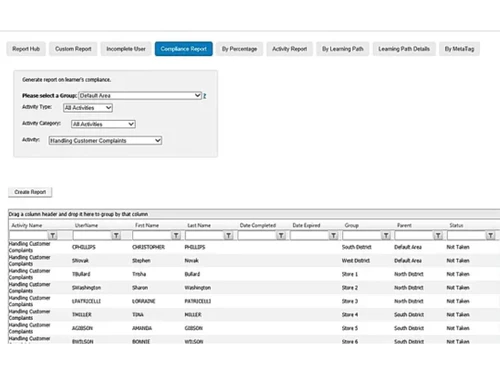Go to By Learning Path tab
This screenshot has height=375, width=500.
click(x=343, y=49)
